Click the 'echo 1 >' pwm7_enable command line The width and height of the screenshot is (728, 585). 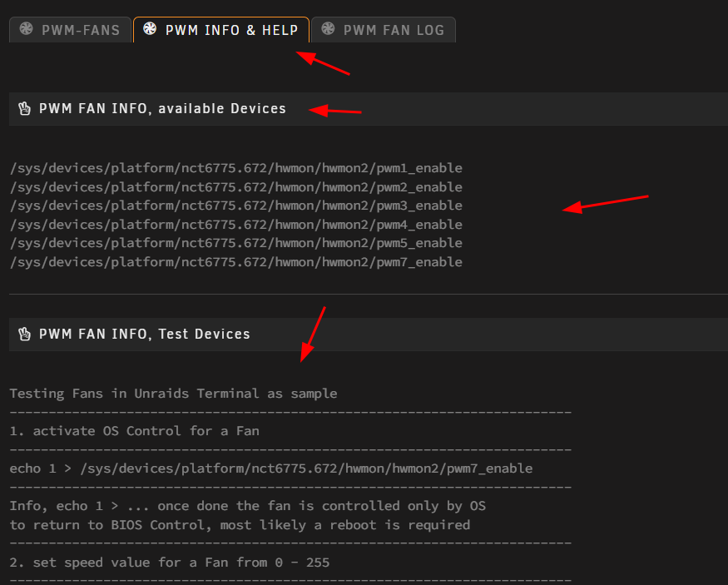coord(271,468)
